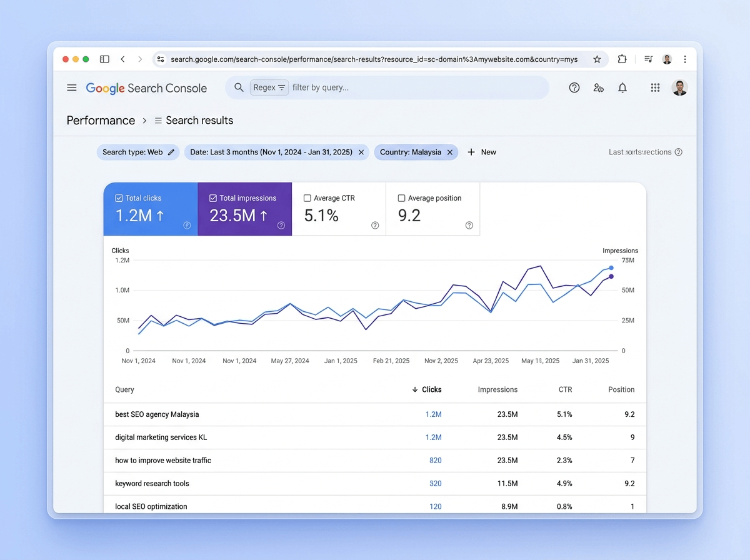Open the media control icon in toolbar
The width and height of the screenshot is (750, 560).
[x=649, y=59]
